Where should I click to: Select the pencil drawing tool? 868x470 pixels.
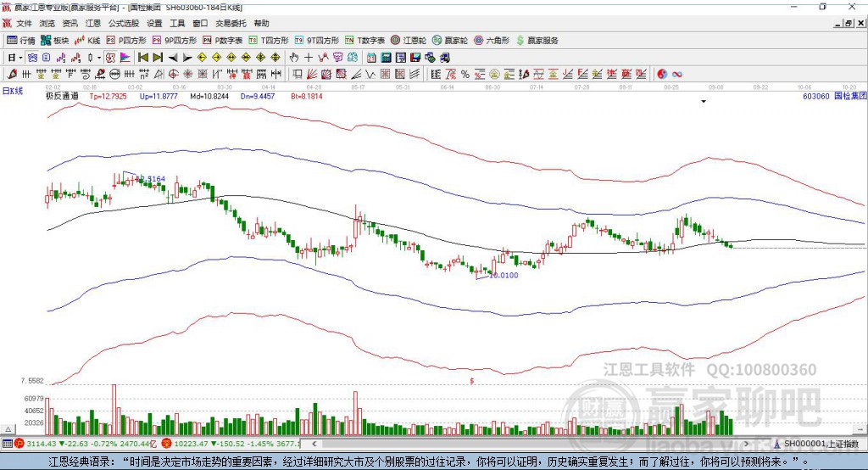(x=12, y=74)
